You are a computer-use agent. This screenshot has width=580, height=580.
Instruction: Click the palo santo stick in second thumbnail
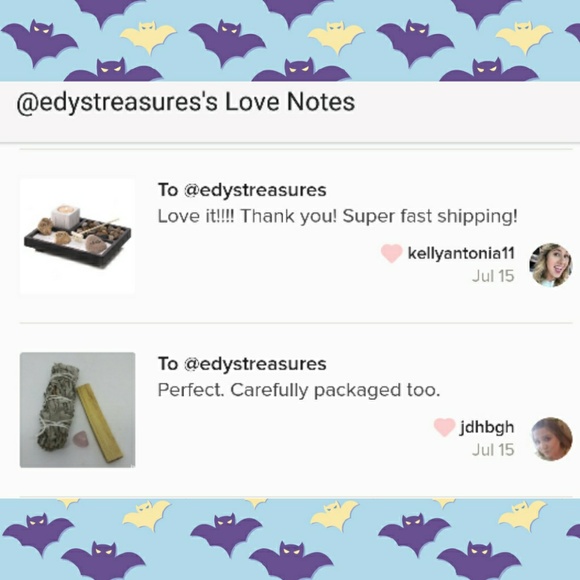[x=100, y=423]
